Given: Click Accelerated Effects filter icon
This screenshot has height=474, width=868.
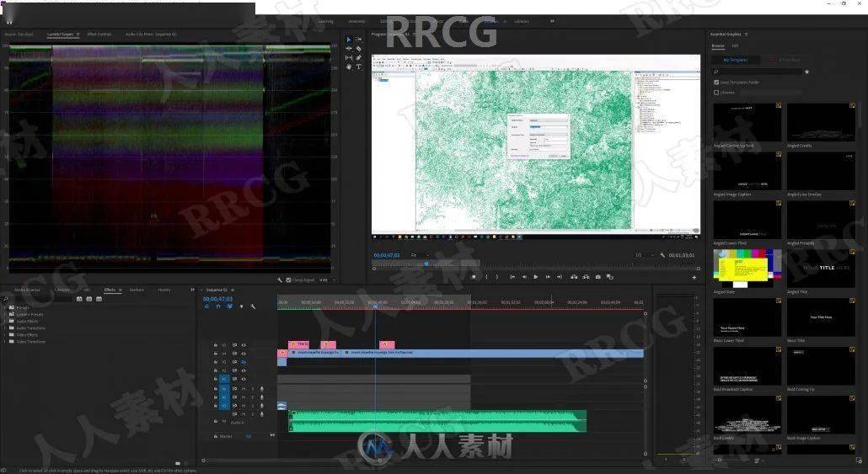Looking at the screenshot, I should [x=79, y=299].
